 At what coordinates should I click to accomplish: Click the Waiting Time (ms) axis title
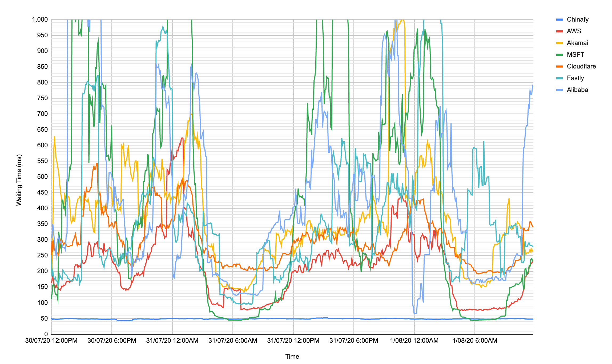click(19, 180)
